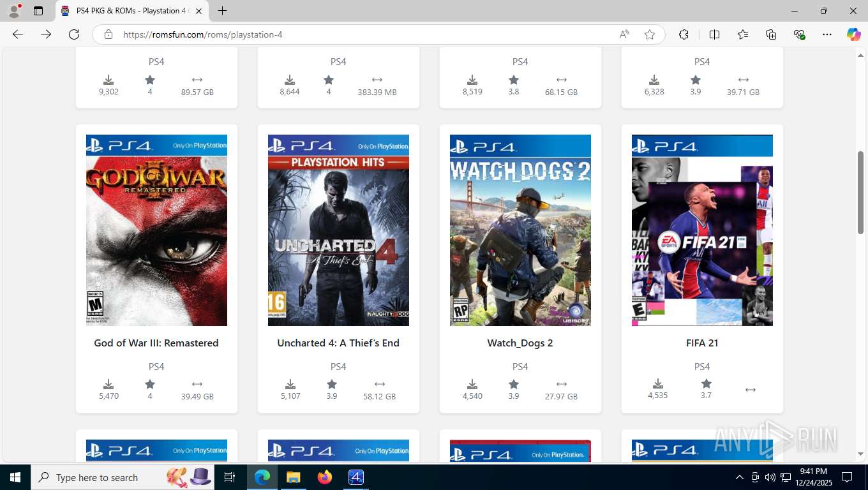The width and height of the screenshot is (868, 490).
Task: Open the tab actions menu
Action: [x=38, y=11]
